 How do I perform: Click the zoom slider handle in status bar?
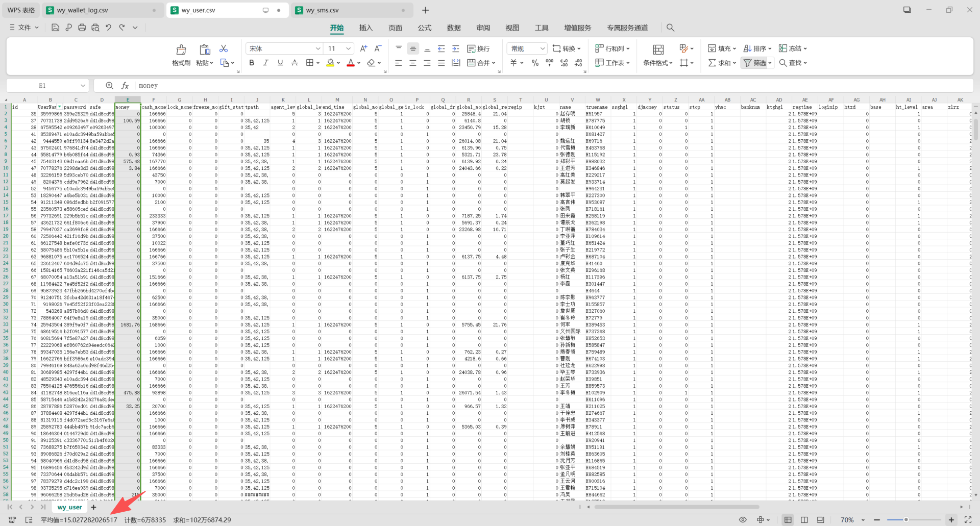(906, 519)
